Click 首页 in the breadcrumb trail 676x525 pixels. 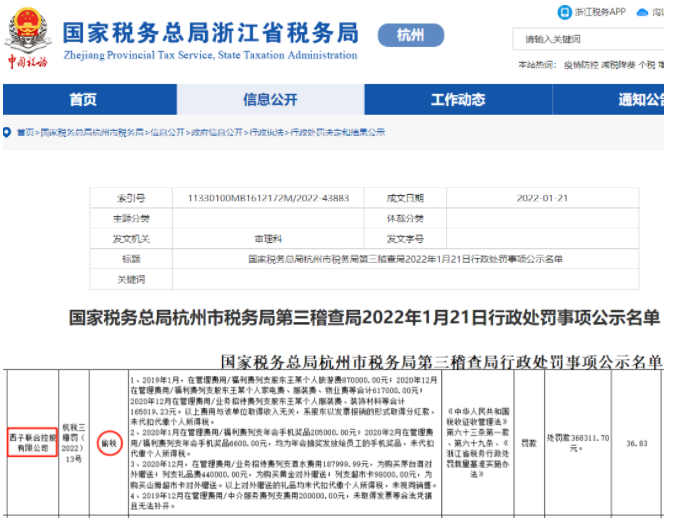[x=25, y=132]
